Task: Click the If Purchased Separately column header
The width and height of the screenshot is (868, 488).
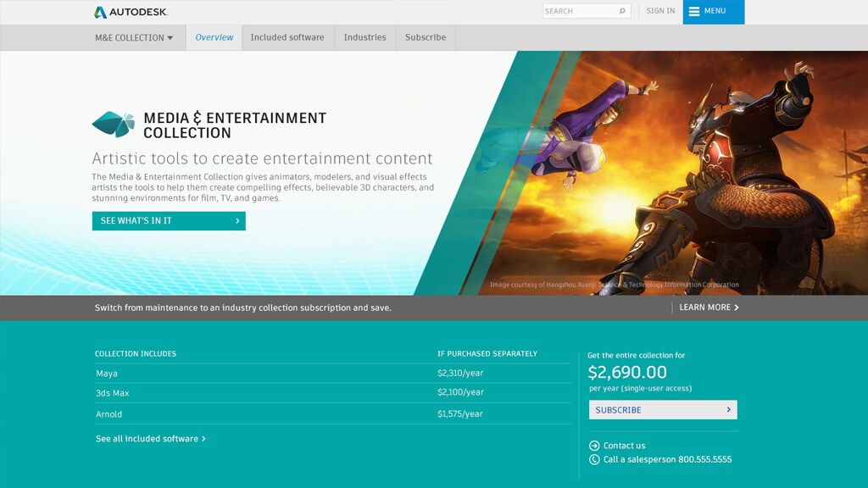Action: coord(487,353)
